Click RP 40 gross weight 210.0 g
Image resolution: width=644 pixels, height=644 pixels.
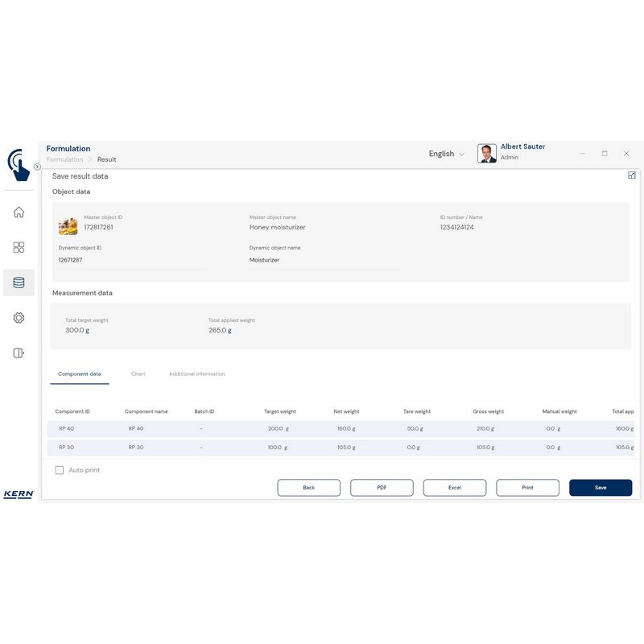click(485, 428)
